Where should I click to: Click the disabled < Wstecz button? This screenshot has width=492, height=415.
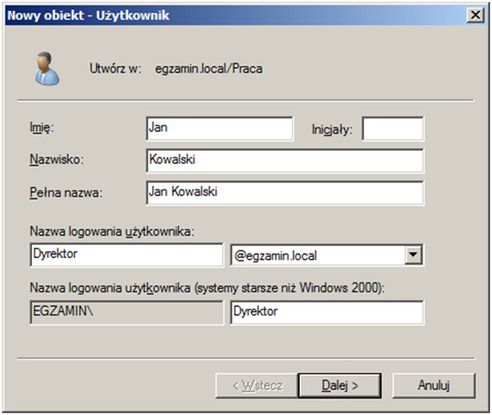point(257,386)
